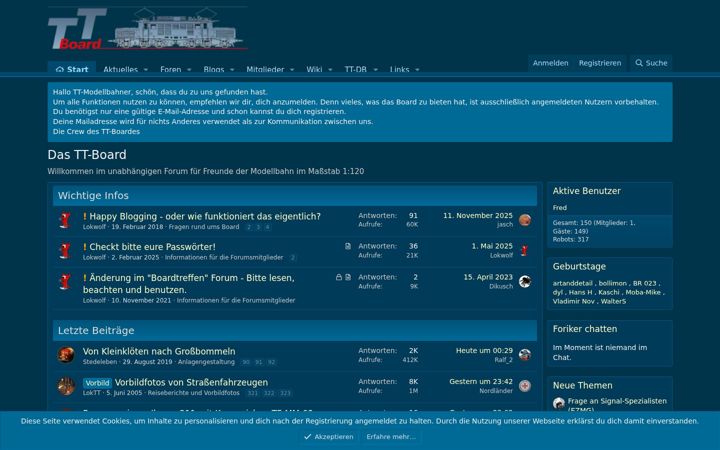Click Nordländer avatar on Vorbildfotos row

[525, 386]
